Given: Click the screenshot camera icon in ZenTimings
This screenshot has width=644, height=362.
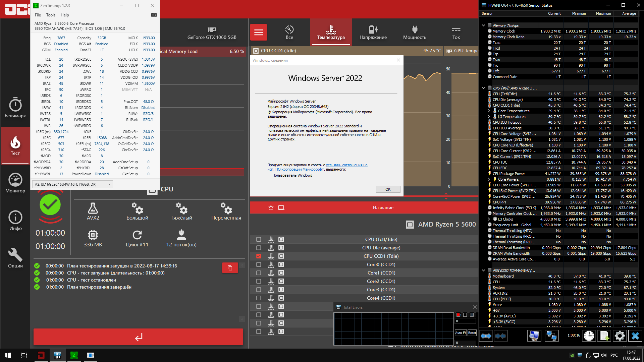Looking at the screenshot, I should point(154,15).
